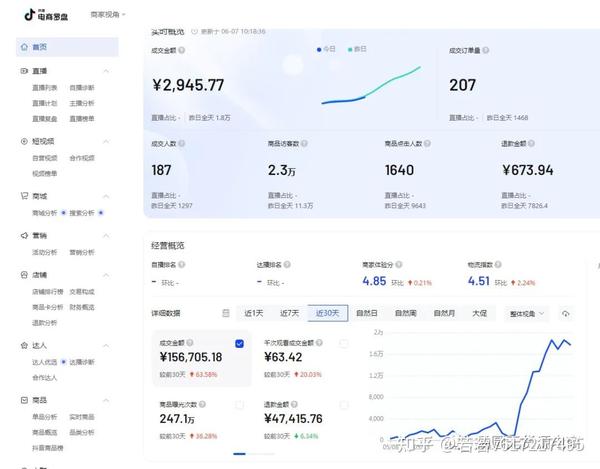Click help icon beside 千次观看成交金额
The width and height of the screenshot is (600, 469).
point(319,343)
